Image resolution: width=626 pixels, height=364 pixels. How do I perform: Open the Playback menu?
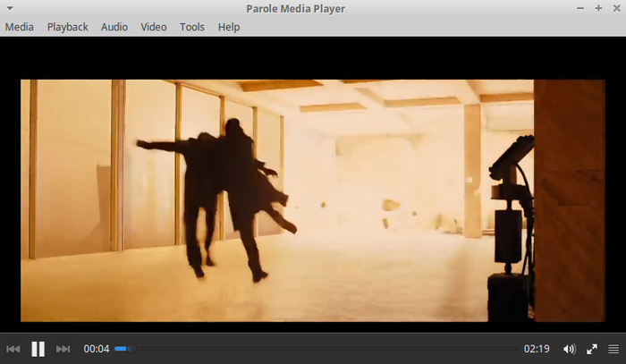point(67,27)
